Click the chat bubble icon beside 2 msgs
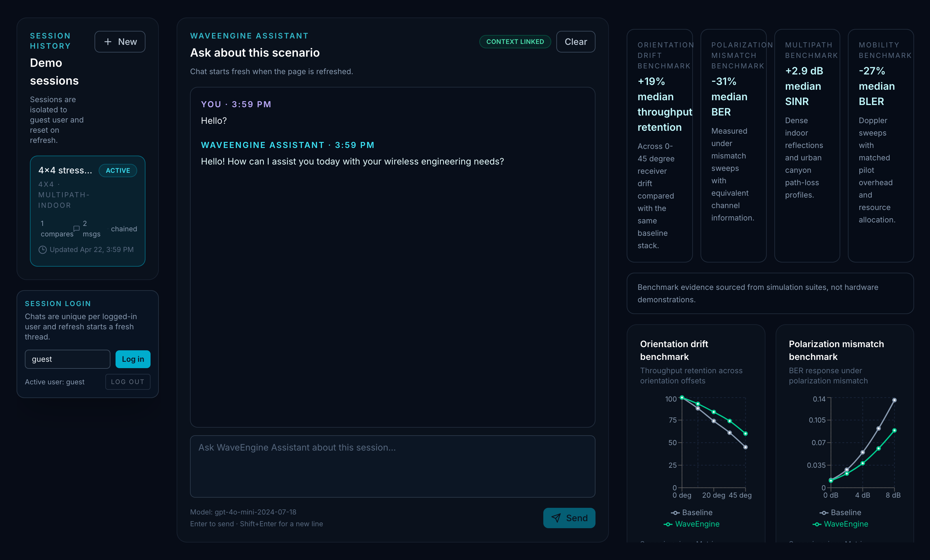930x560 pixels. click(76, 228)
